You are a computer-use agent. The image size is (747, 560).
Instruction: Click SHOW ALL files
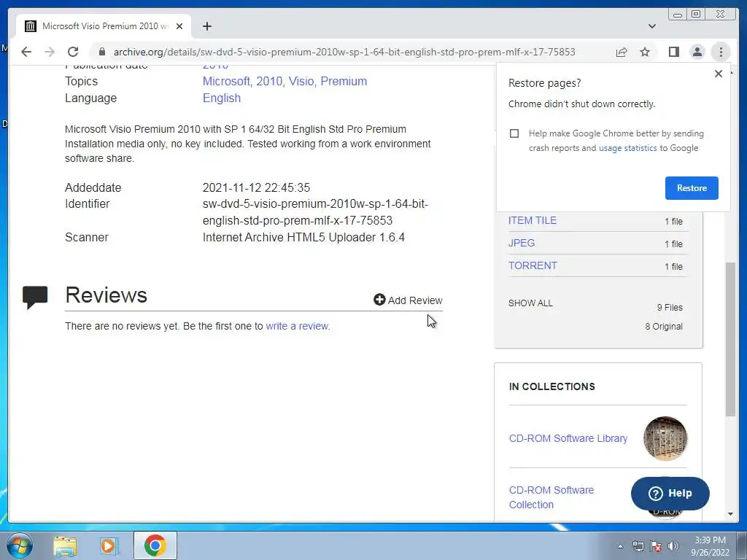[x=530, y=303]
